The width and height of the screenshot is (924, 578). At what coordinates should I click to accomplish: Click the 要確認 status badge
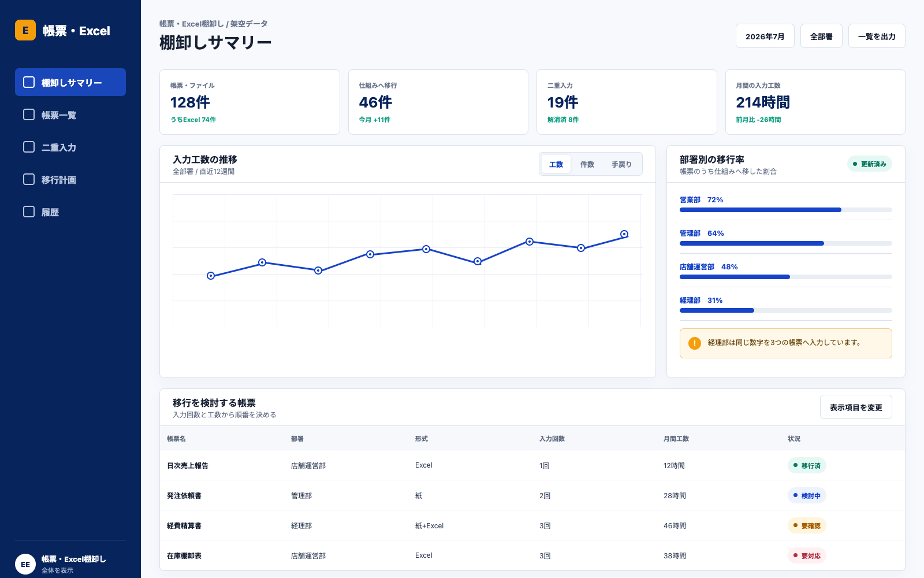(x=807, y=525)
